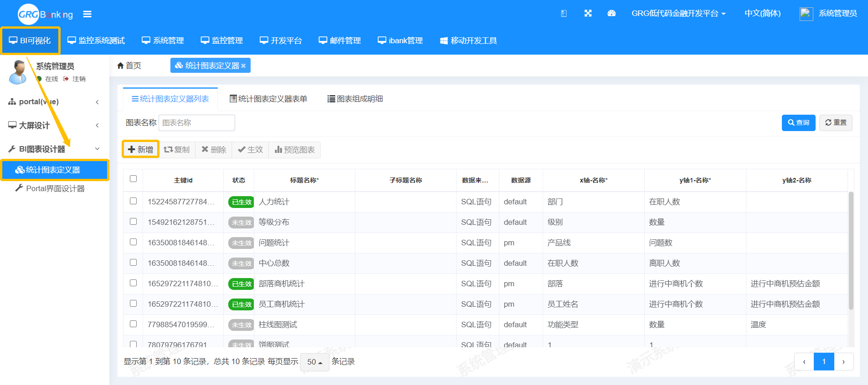Screen dimensions: 868x385
Task: Click the 删除 delete button
Action: [214, 150]
